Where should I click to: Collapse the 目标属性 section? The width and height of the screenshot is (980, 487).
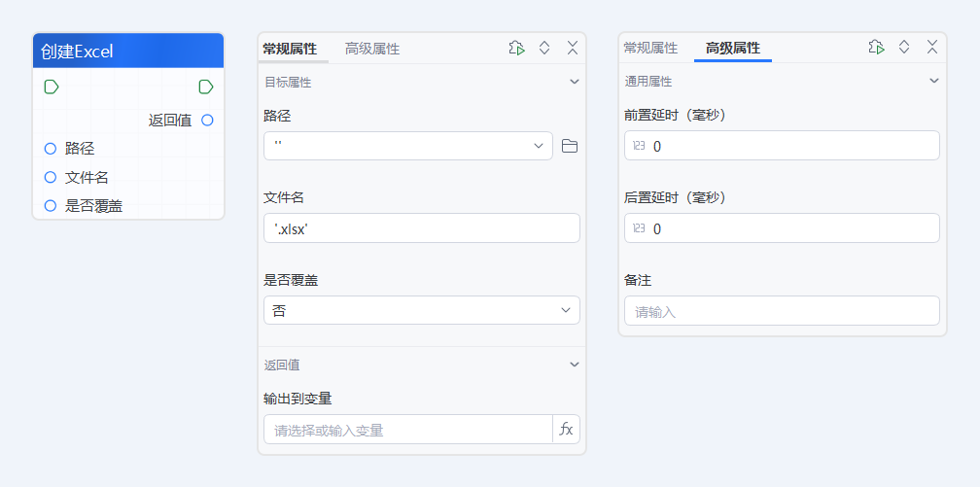click(x=574, y=83)
